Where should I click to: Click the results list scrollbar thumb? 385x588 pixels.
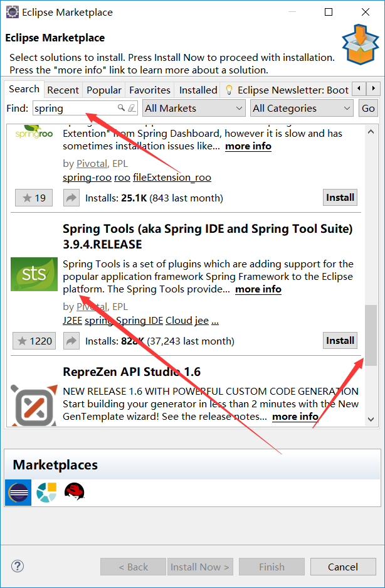pos(371,335)
